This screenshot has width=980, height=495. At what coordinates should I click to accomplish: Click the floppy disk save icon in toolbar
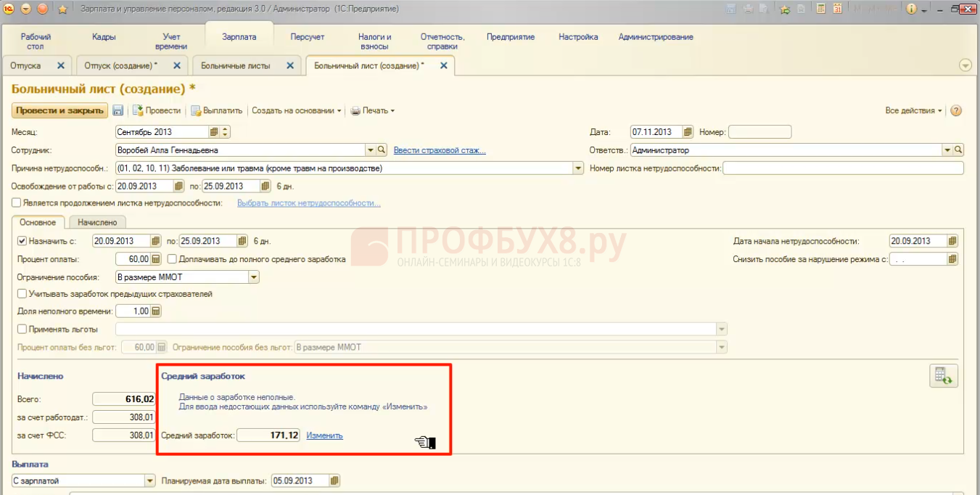pos(118,111)
